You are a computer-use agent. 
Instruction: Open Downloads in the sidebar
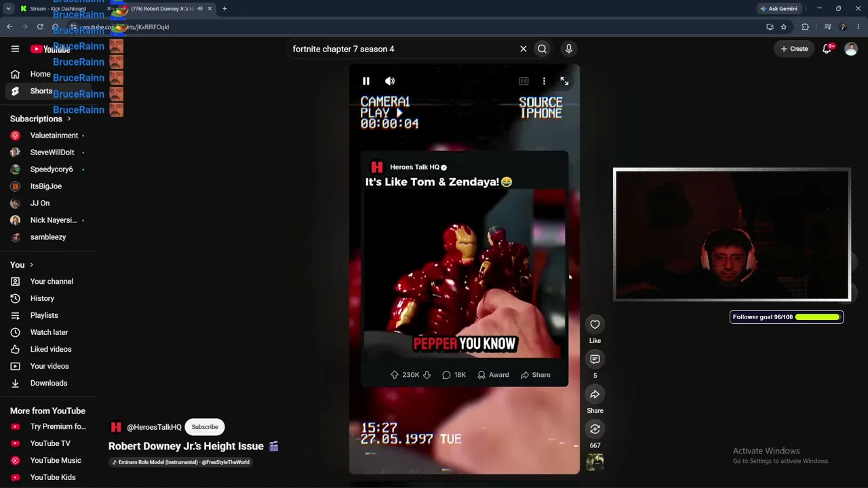49,383
